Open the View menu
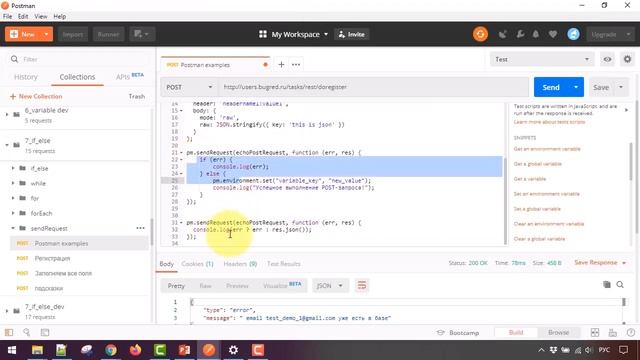 [40, 16]
